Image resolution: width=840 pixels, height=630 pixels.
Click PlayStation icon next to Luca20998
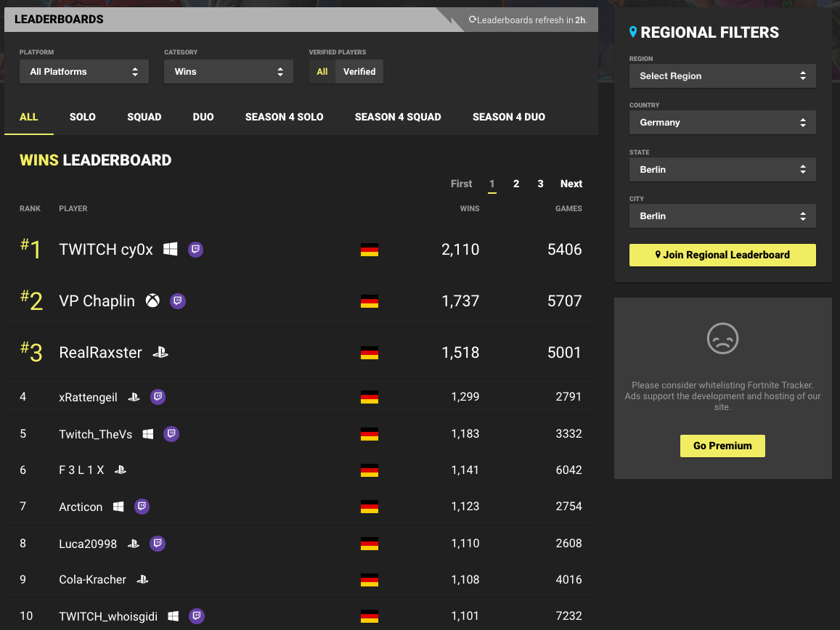[x=134, y=544]
